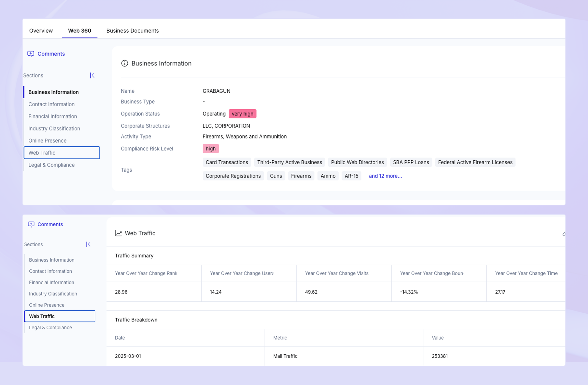Viewport: 588px width, 385px height.
Task: Click the link icon beside Web Traffic
Action: 564,234
